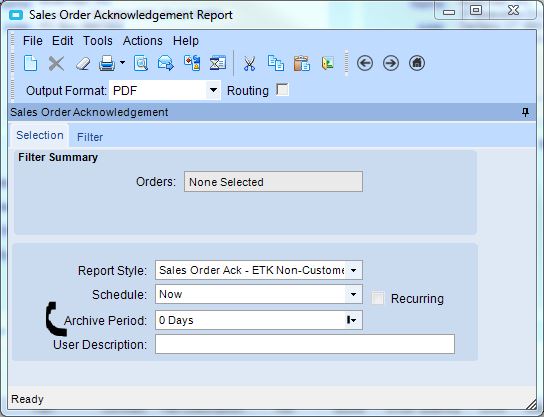The image size is (544, 417).
Task: Toggle the pin on Sales Order Acknowledgement panel
Action: (526, 112)
